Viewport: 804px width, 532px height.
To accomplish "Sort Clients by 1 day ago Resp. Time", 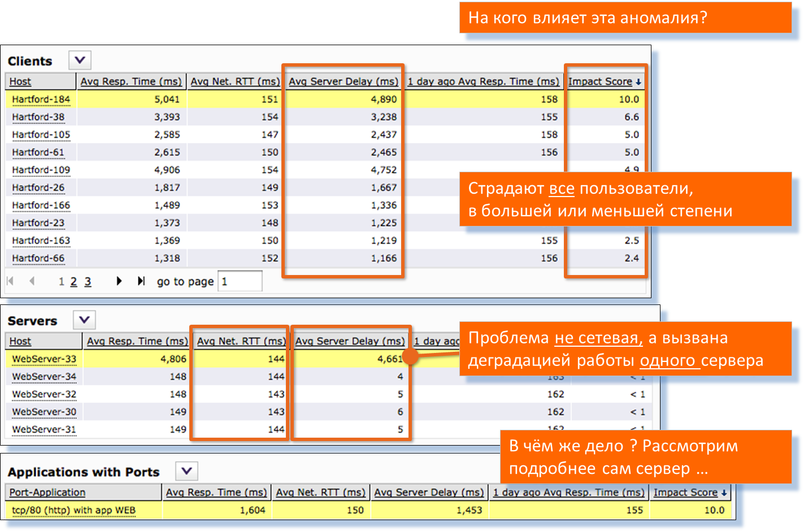I will pos(483,81).
